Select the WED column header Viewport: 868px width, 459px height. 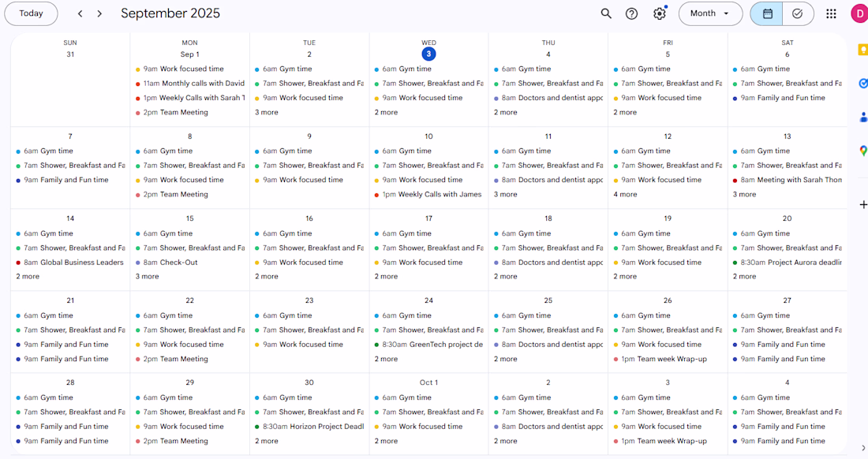[428, 43]
